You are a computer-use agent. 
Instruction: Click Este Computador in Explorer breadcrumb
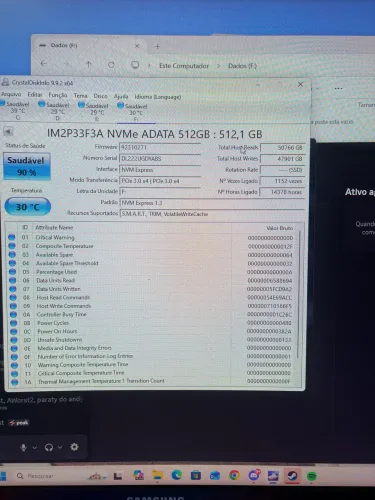(184, 66)
